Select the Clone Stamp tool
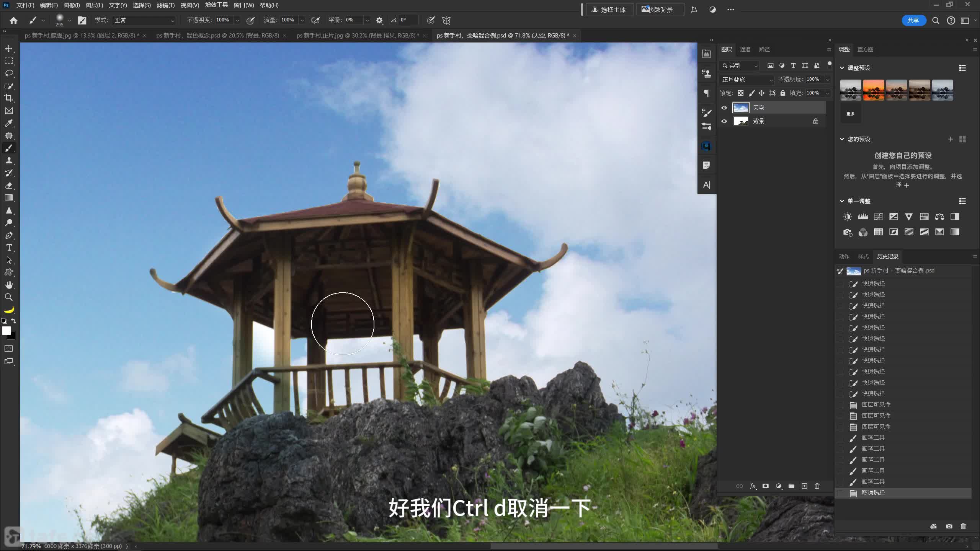Image resolution: width=980 pixels, height=551 pixels. pos(9,161)
